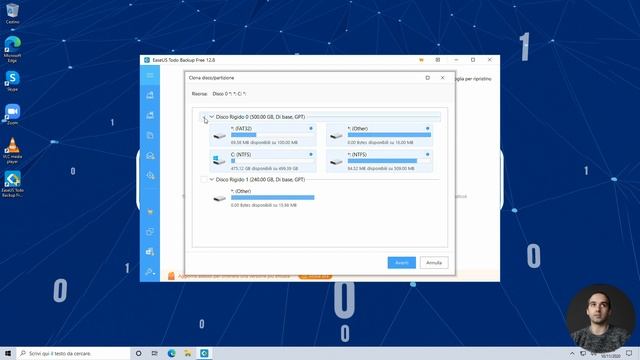Viewport: 640px width, 360px height.
Task: Collapse the Disco Rigido 0 group
Action: 211,117
